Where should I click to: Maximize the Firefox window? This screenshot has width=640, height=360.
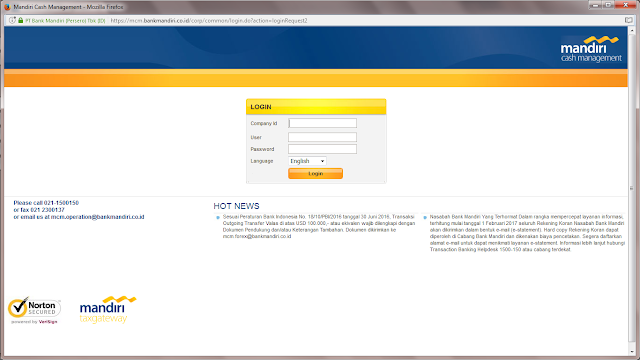tap(608, 5)
